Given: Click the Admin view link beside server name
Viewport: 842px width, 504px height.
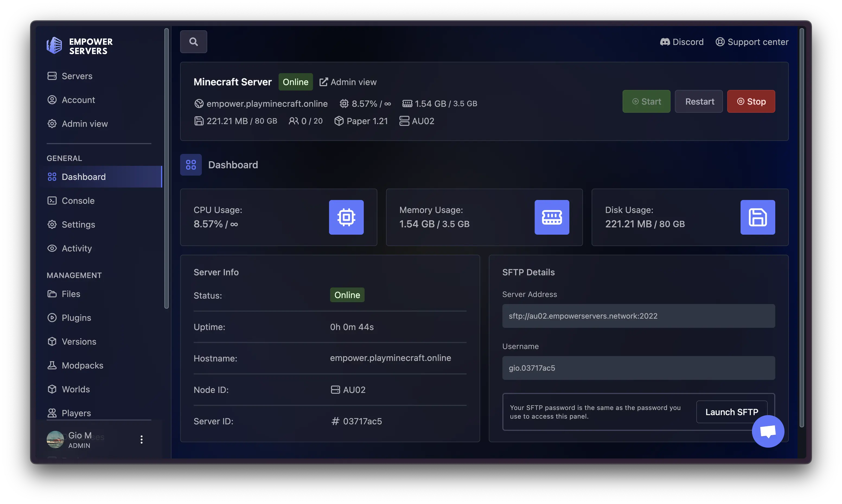Looking at the screenshot, I should 348,82.
